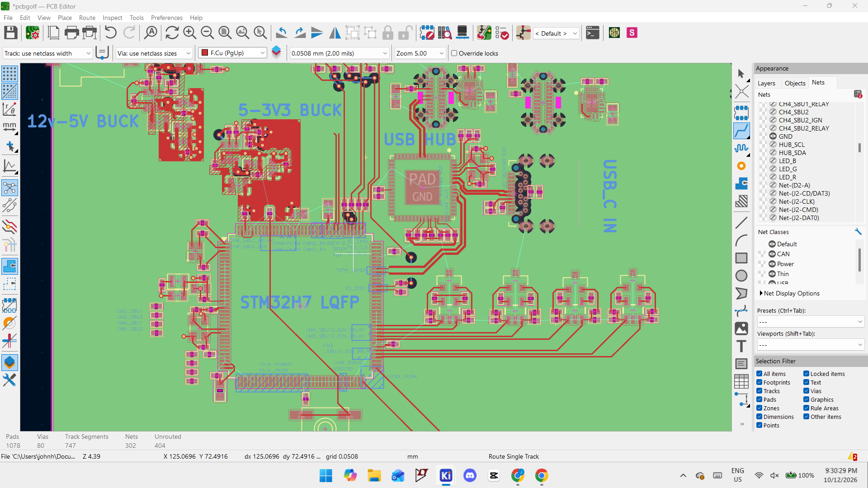Image resolution: width=868 pixels, height=488 pixels.
Task: Select the Add Filled Zone tool
Action: 741,184
